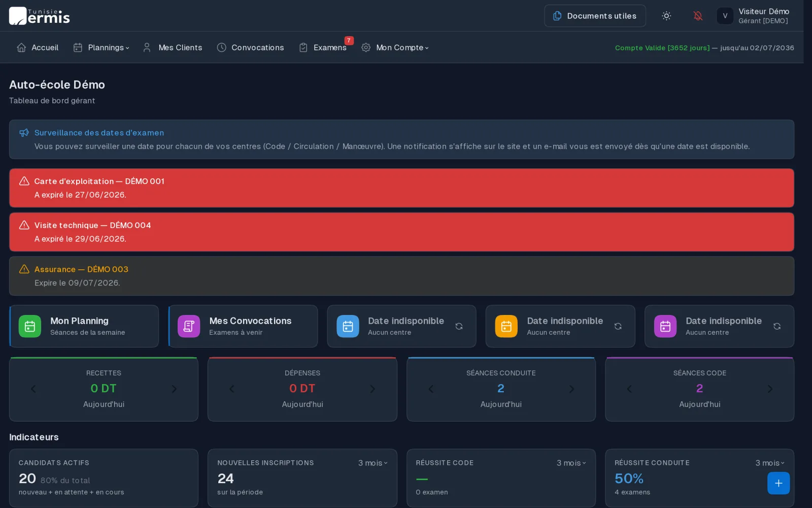812x508 pixels.
Task: Click warning icon on Assurance alert
Action: (24, 269)
